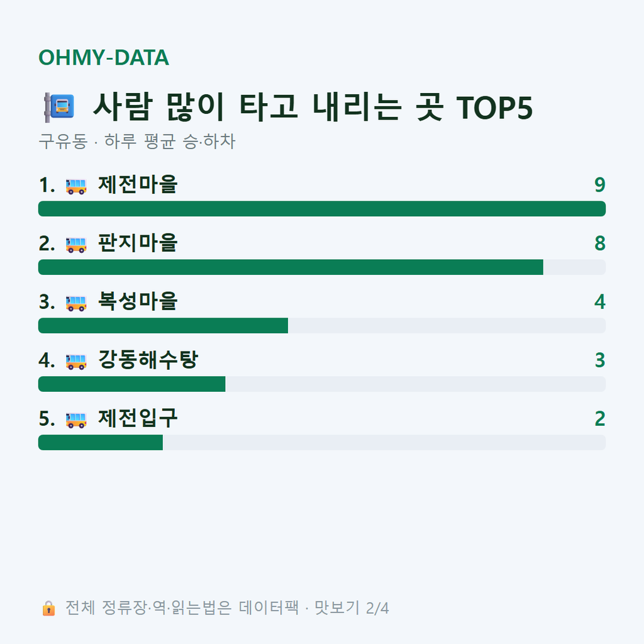Click the subtitle 구유동 하루 평균 승·하차
Image resolution: width=644 pixels, height=644 pixels.
[137, 142]
